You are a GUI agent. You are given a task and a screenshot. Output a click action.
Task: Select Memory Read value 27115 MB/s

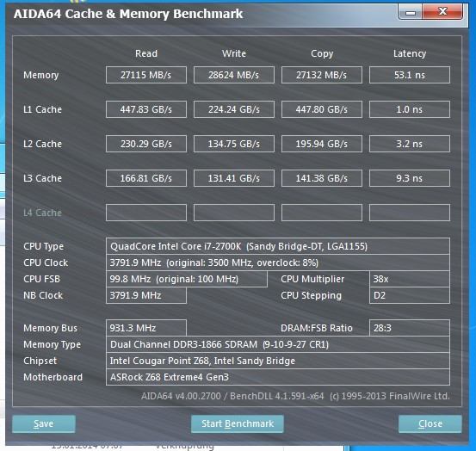pyautogui.click(x=146, y=75)
